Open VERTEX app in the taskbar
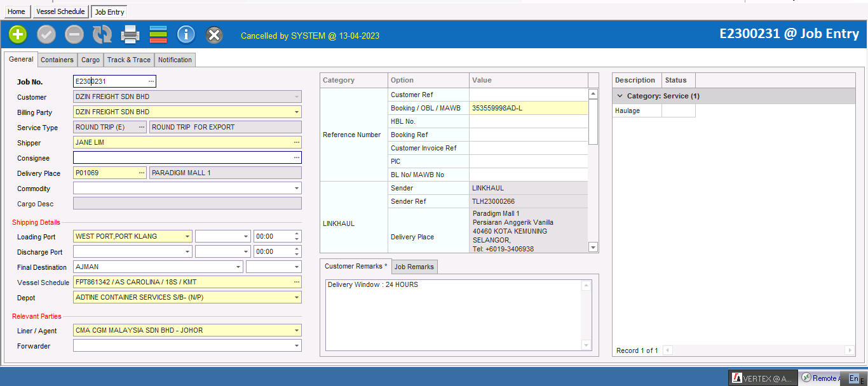The width and height of the screenshot is (868, 386). (x=763, y=378)
